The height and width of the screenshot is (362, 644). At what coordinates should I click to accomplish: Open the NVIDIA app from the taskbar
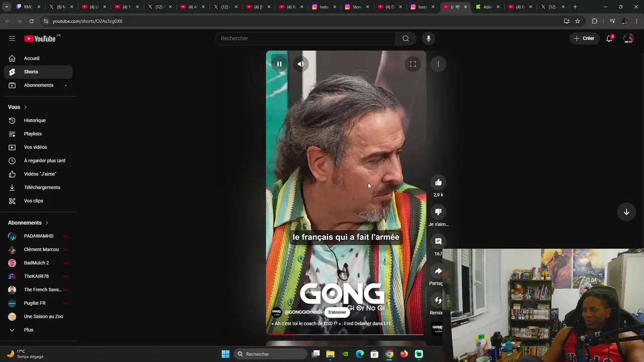coord(345,354)
